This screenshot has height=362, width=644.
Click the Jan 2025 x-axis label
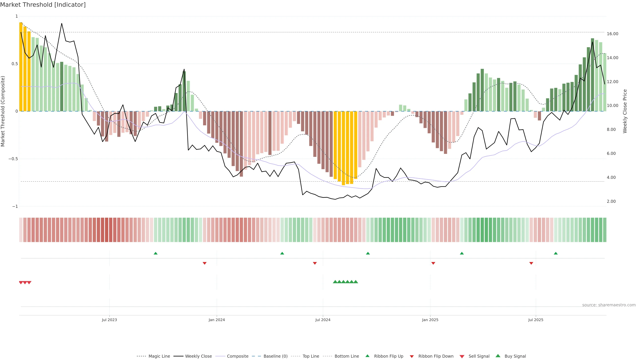click(430, 320)
